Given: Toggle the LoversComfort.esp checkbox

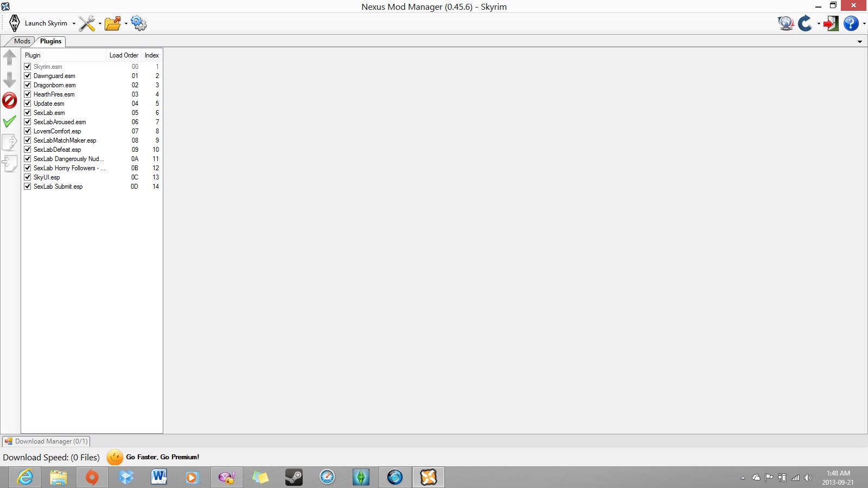Looking at the screenshot, I should 28,131.
